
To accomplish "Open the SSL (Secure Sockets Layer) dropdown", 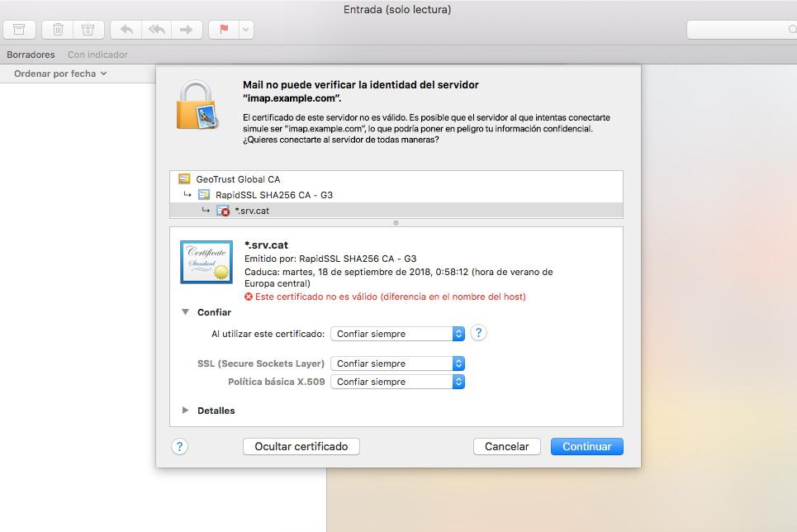I will pyautogui.click(x=397, y=363).
